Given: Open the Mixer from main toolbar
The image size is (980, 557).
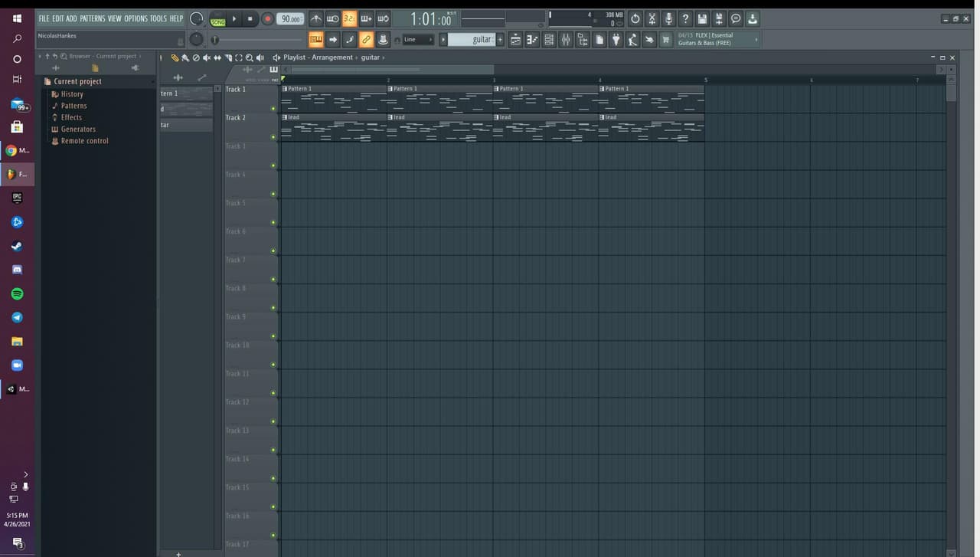Looking at the screenshot, I should point(566,40).
